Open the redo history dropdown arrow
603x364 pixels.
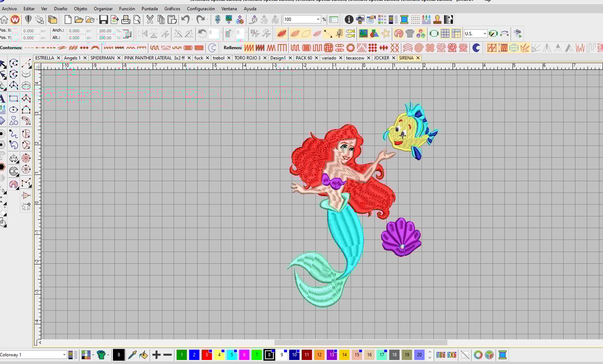coord(207,19)
